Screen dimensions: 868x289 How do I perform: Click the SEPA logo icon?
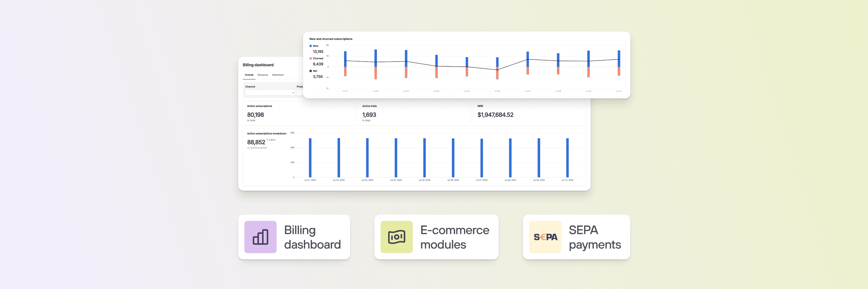[x=545, y=237]
